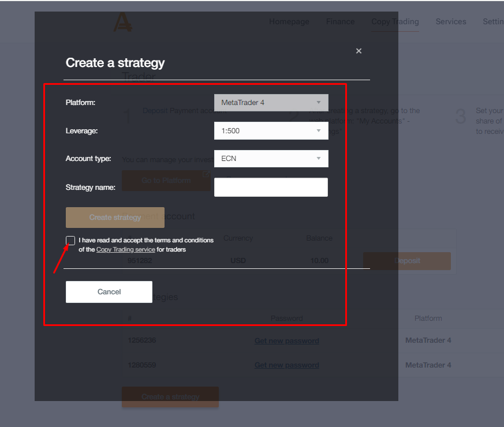
Task: Go to the Homepage menu item
Action: [289, 22]
